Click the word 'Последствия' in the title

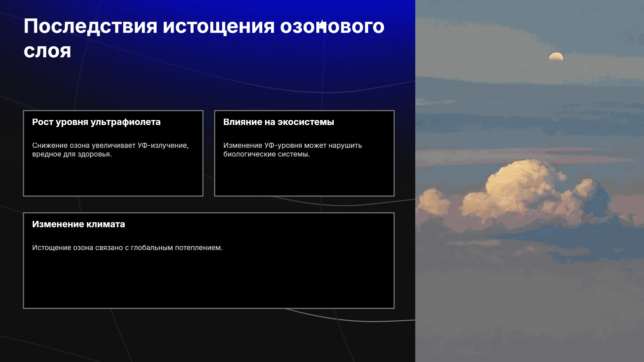91,26
